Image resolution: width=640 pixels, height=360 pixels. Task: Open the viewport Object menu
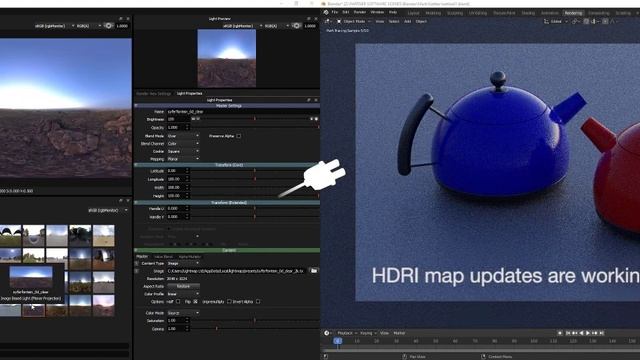point(421,21)
